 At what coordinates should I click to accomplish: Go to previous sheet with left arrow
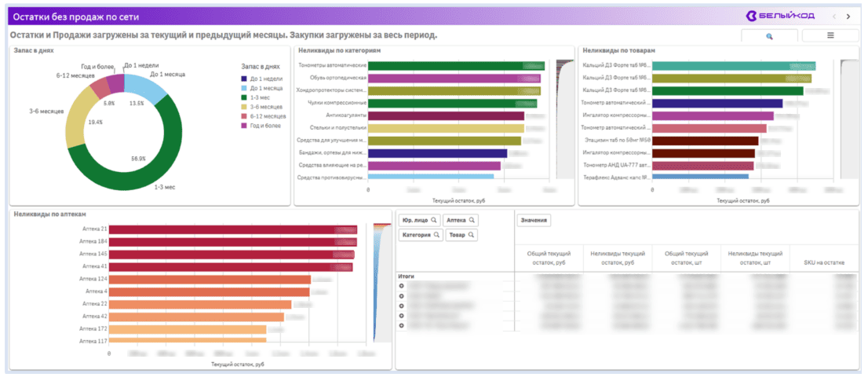click(x=834, y=16)
